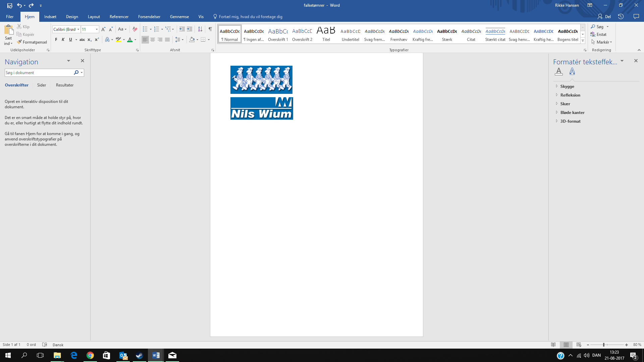Open the bullet list dropdown arrow

(x=151, y=29)
